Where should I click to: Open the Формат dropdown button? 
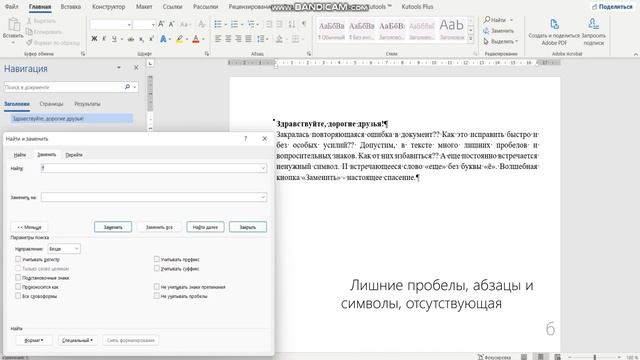point(34,340)
